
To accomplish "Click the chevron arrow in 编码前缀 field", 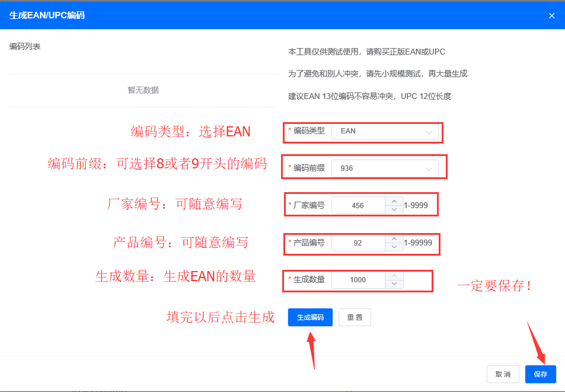I will 429,169.
